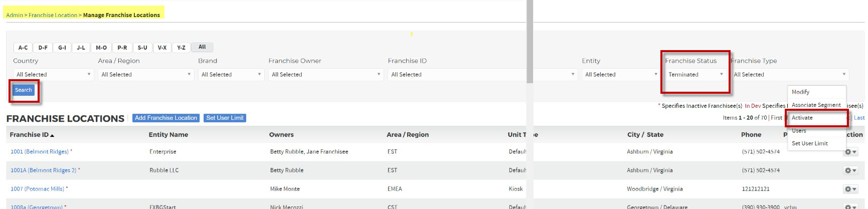Click the gear icon for 1007 (Potomac Mills)
This screenshot has width=868, height=209.
850,189
